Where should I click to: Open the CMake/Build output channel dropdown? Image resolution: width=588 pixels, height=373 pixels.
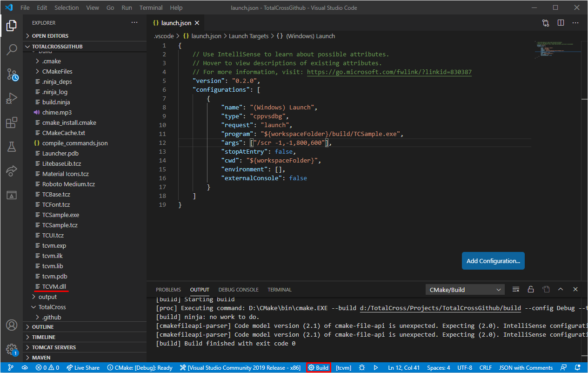pos(465,290)
